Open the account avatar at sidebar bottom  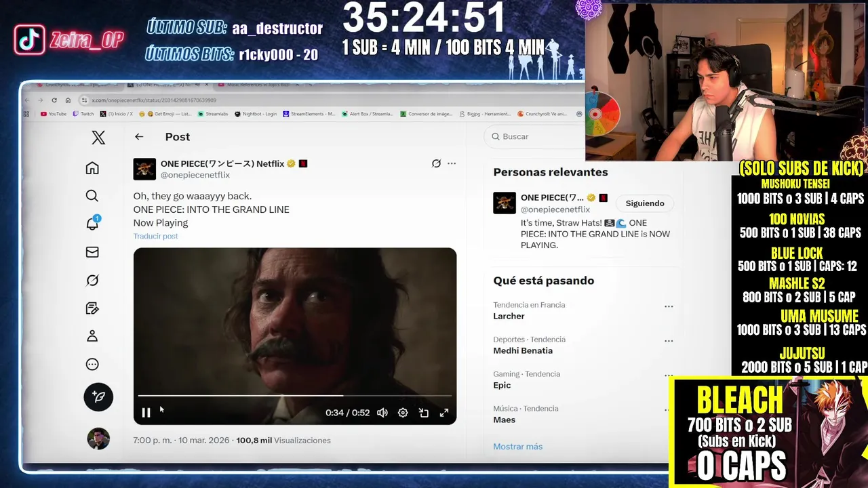point(98,439)
